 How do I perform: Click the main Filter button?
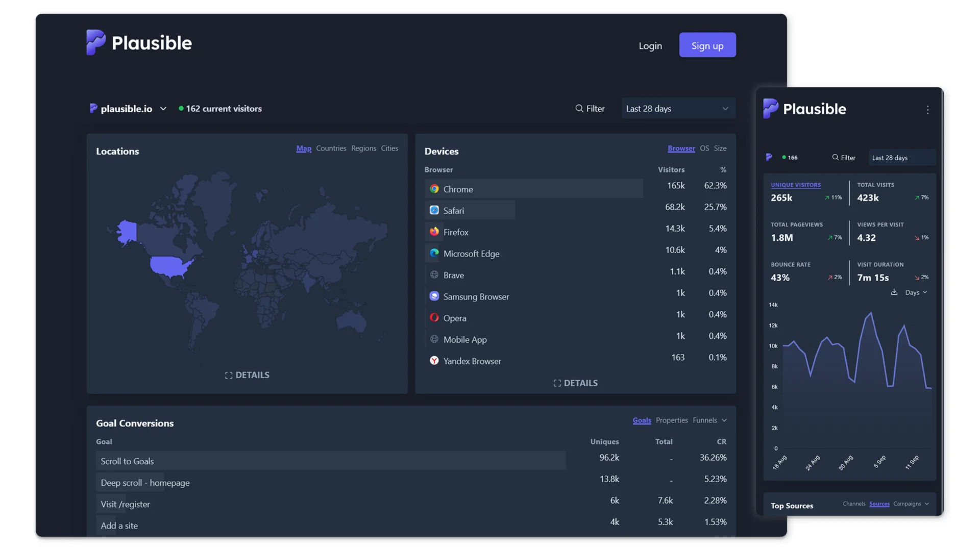coord(590,108)
